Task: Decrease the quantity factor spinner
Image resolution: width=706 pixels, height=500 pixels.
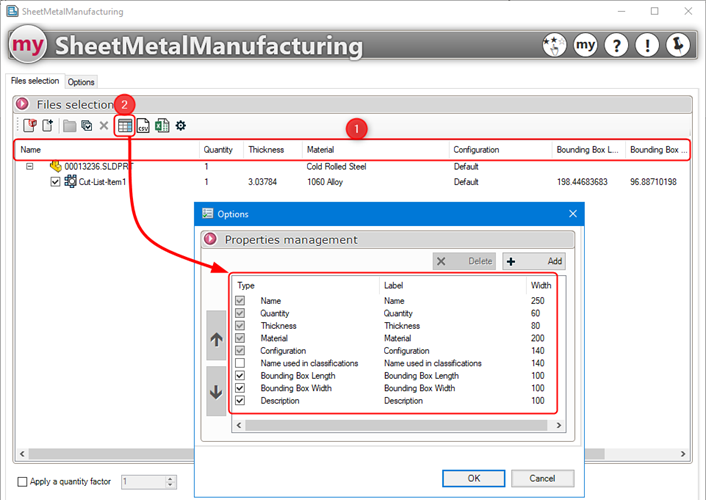Action: click(x=170, y=485)
